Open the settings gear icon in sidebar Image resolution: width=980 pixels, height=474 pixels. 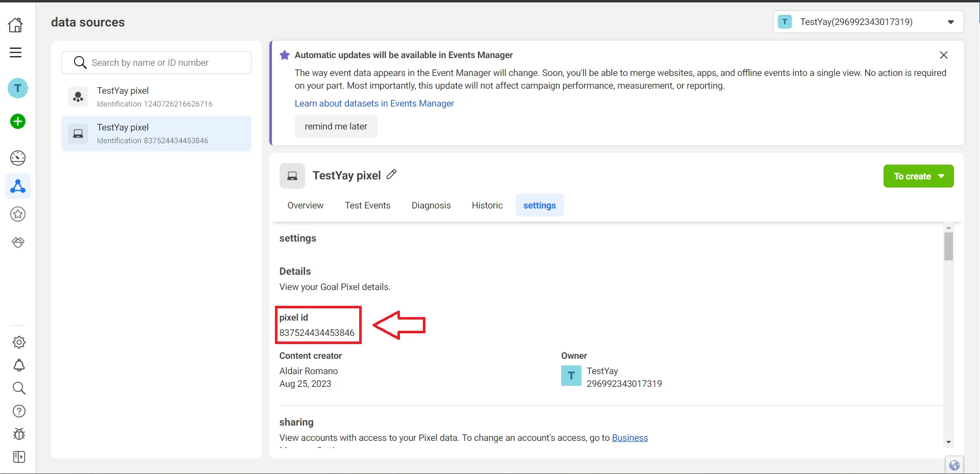pos(19,342)
